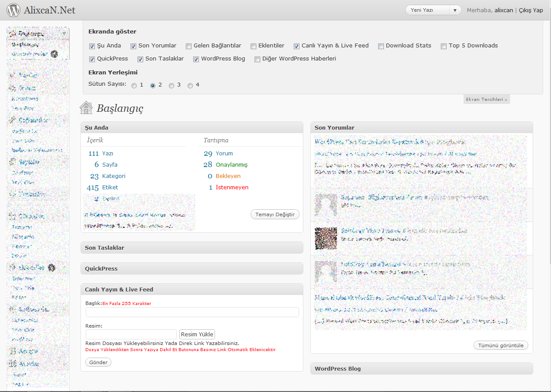Viewport: 551px width, 392px height.
Task: Open the AlixcaN.Net site title link
Action: 50,10
